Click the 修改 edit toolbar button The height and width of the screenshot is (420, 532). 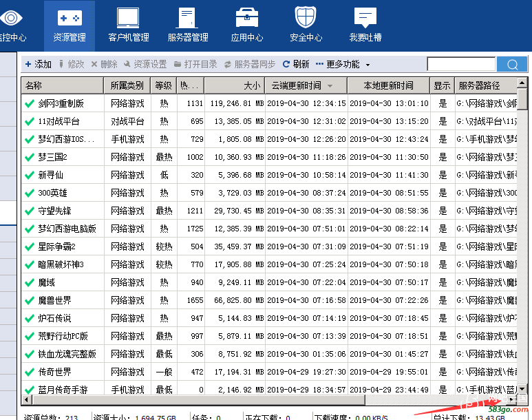72,64
